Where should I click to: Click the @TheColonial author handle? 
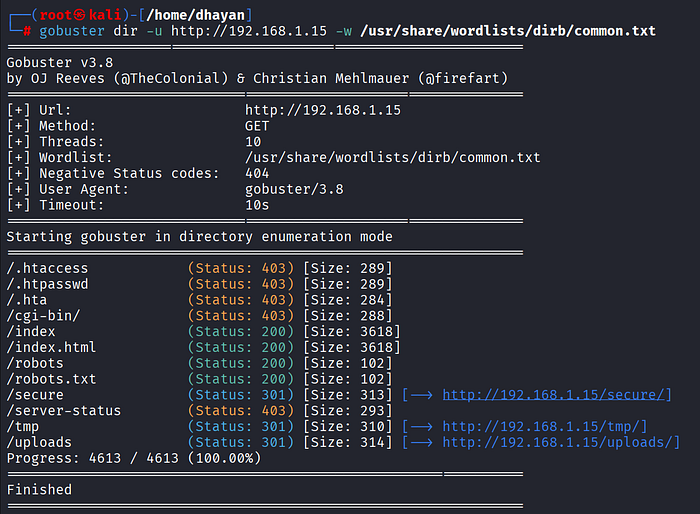(x=171, y=78)
